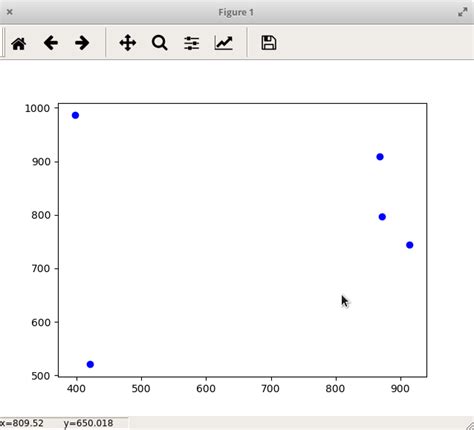Edit axis and curve parameters
The image size is (474, 430).
(x=224, y=43)
